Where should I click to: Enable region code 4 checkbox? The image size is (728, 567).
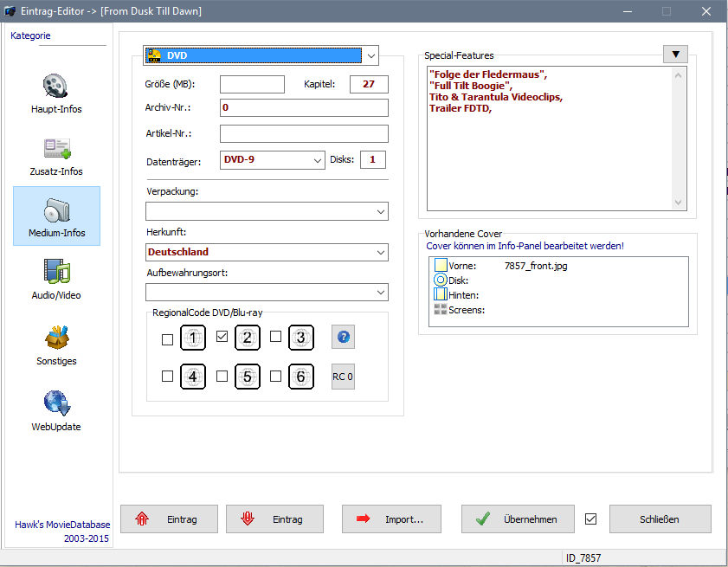pos(167,376)
